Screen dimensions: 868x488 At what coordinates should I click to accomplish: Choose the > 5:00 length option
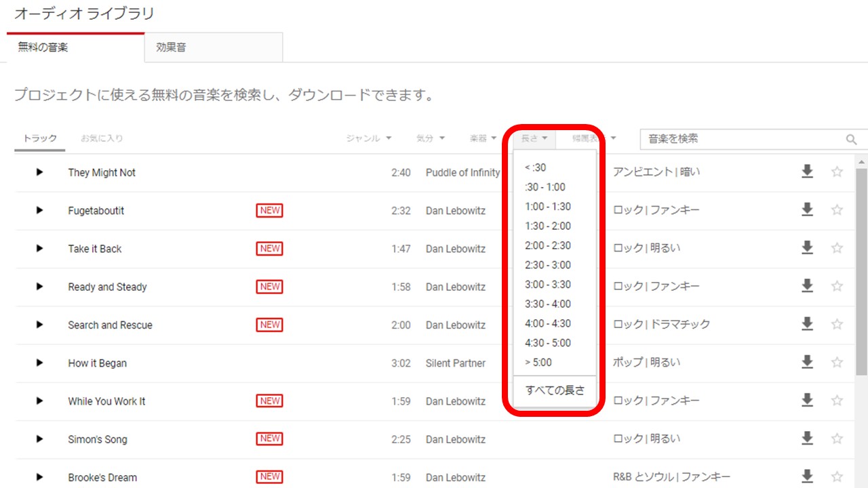(x=555, y=362)
